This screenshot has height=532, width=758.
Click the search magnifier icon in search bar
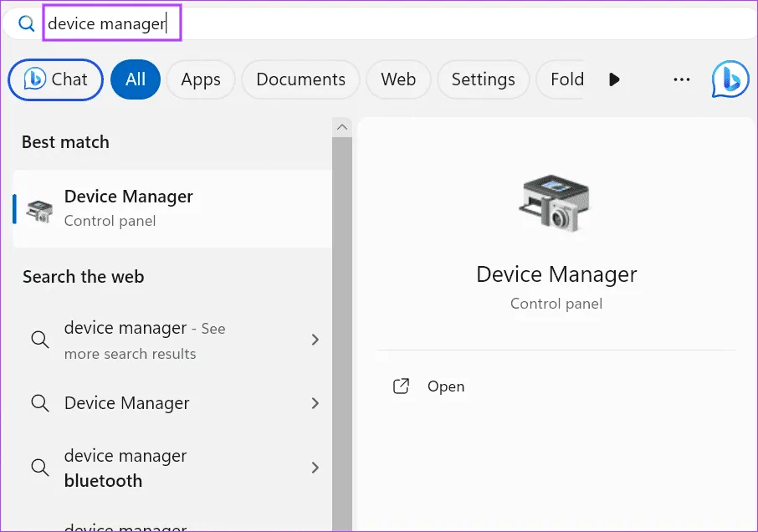tap(26, 23)
